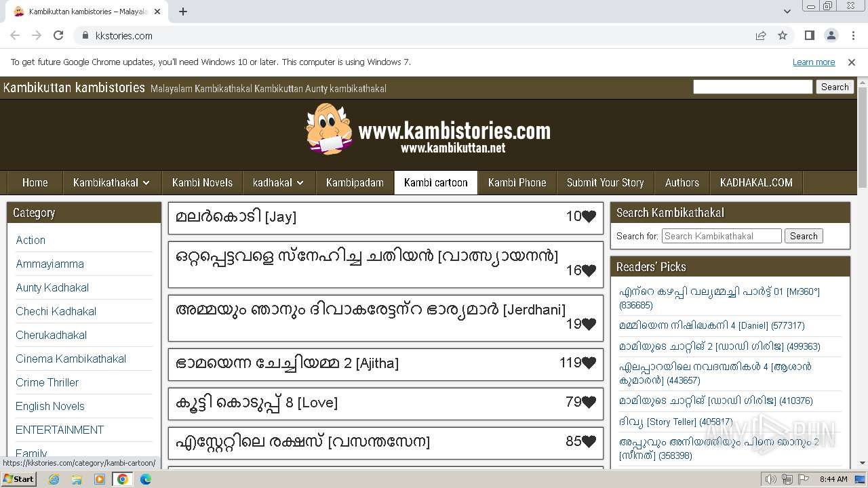Screen dimensions: 868x488
Task: Click the taskbar clock 8:44 AM
Action: pos(833,479)
